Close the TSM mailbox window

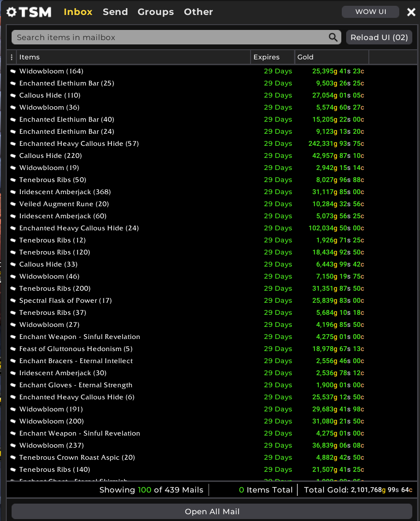tap(411, 12)
